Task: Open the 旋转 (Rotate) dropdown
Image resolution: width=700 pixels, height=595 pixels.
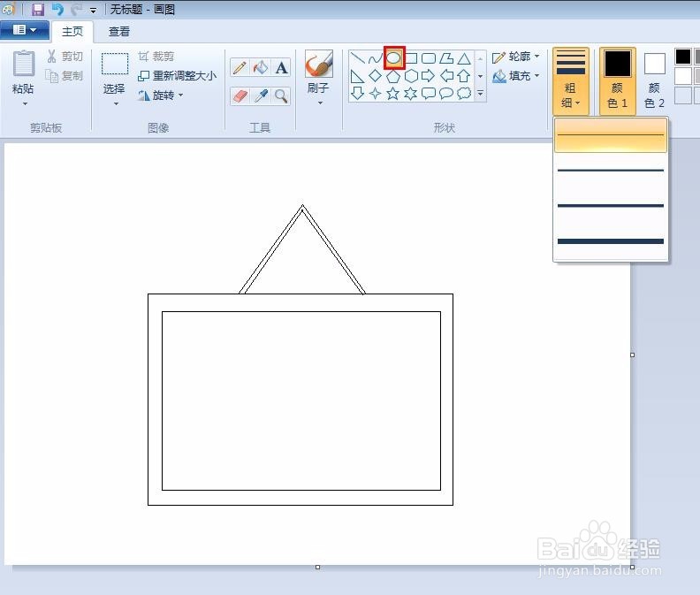Action: coord(161,95)
